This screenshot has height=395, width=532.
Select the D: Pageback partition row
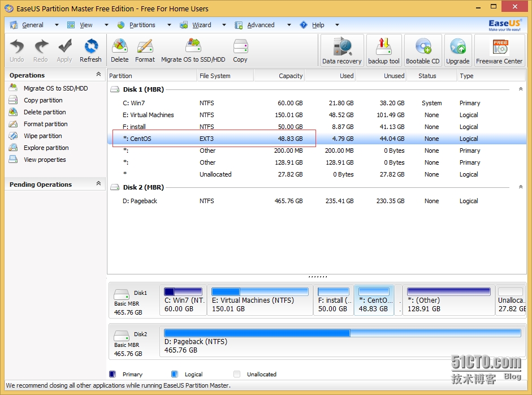(317, 201)
